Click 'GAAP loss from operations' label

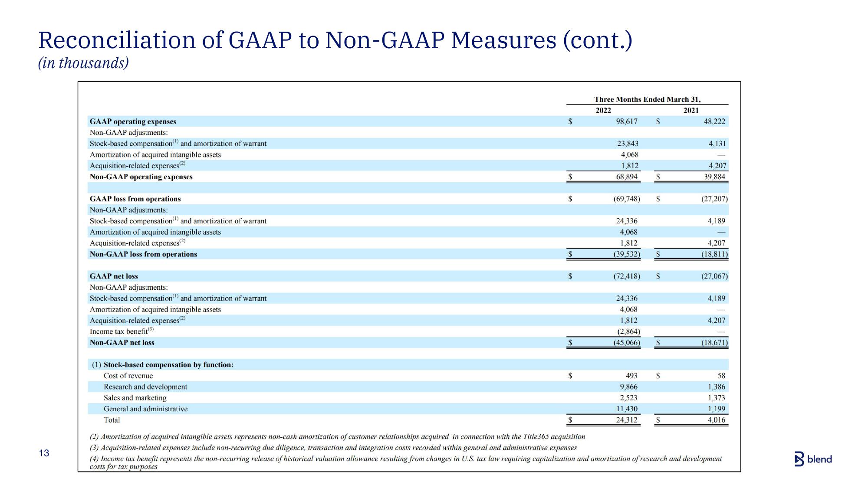click(135, 199)
